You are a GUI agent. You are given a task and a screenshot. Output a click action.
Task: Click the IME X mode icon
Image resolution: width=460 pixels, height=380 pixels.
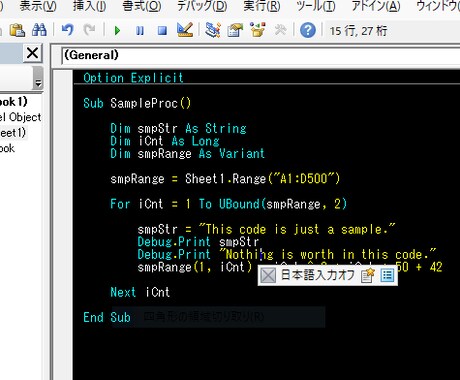point(268,276)
